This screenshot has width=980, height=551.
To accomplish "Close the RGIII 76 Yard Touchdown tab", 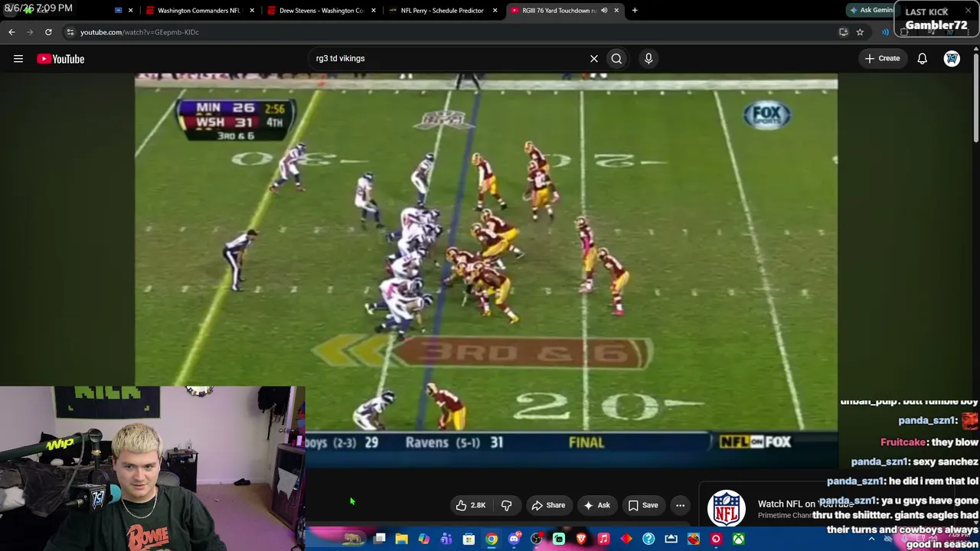I will [x=616, y=11].
